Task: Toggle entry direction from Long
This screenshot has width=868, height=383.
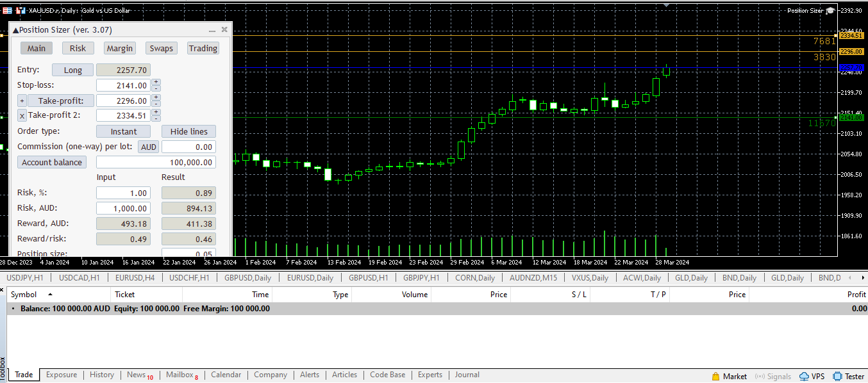Action: tap(72, 70)
